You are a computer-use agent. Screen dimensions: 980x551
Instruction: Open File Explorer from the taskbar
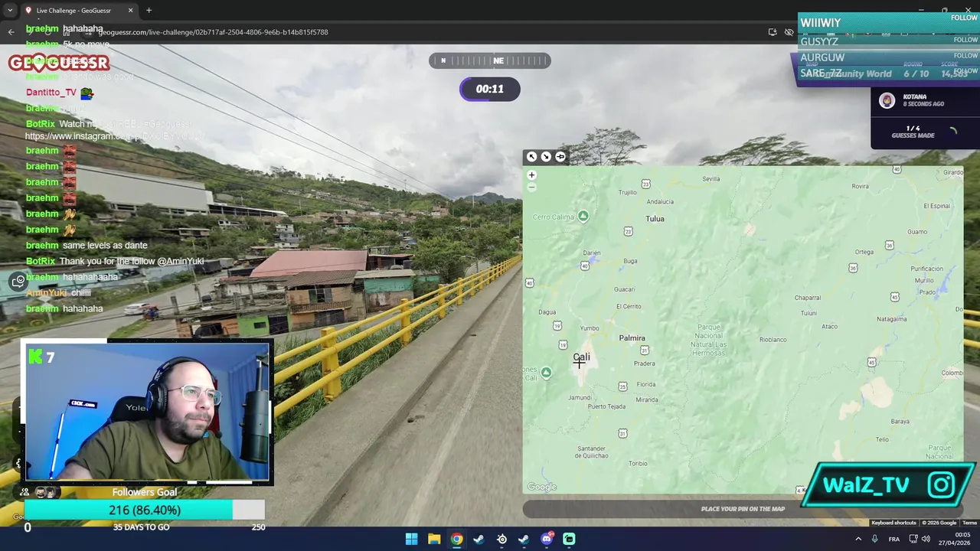click(x=434, y=539)
